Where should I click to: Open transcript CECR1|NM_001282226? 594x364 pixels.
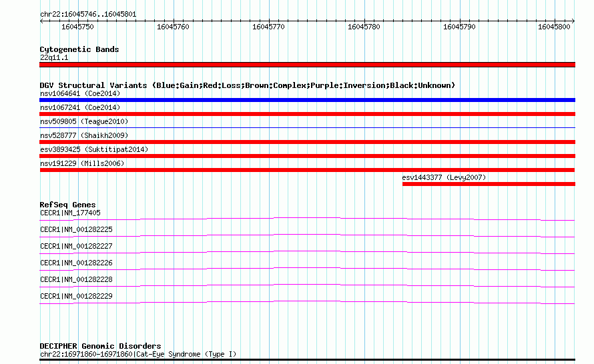coord(76,263)
